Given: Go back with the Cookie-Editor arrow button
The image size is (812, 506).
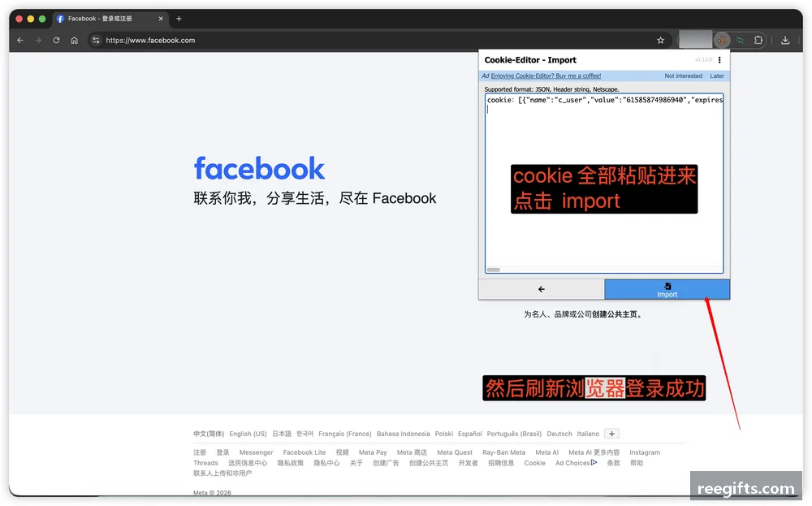Looking at the screenshot, I should 541,289.
